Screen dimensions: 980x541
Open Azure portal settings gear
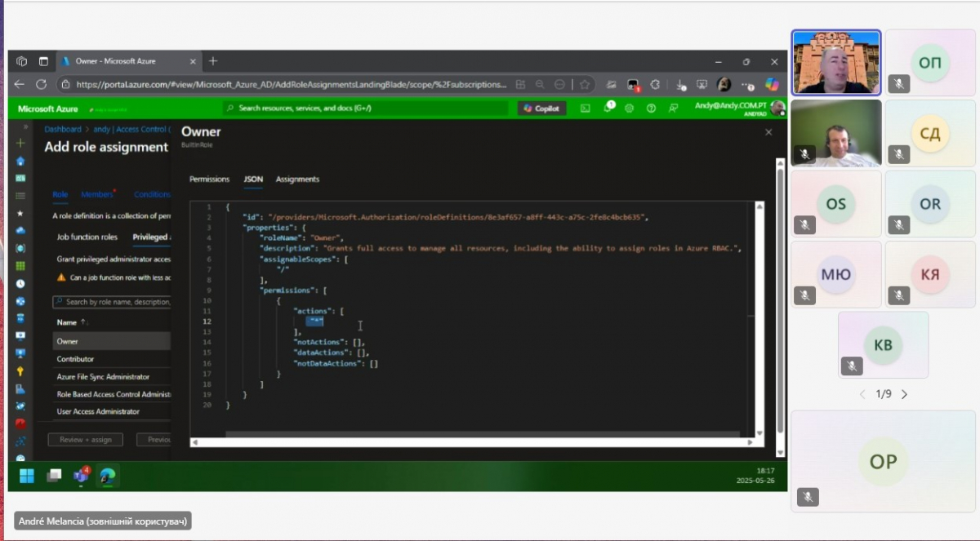tap(630, 109)
